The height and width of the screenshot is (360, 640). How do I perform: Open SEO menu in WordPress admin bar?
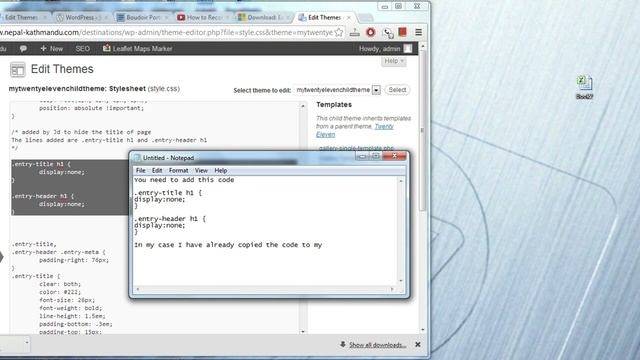(82, 49)
